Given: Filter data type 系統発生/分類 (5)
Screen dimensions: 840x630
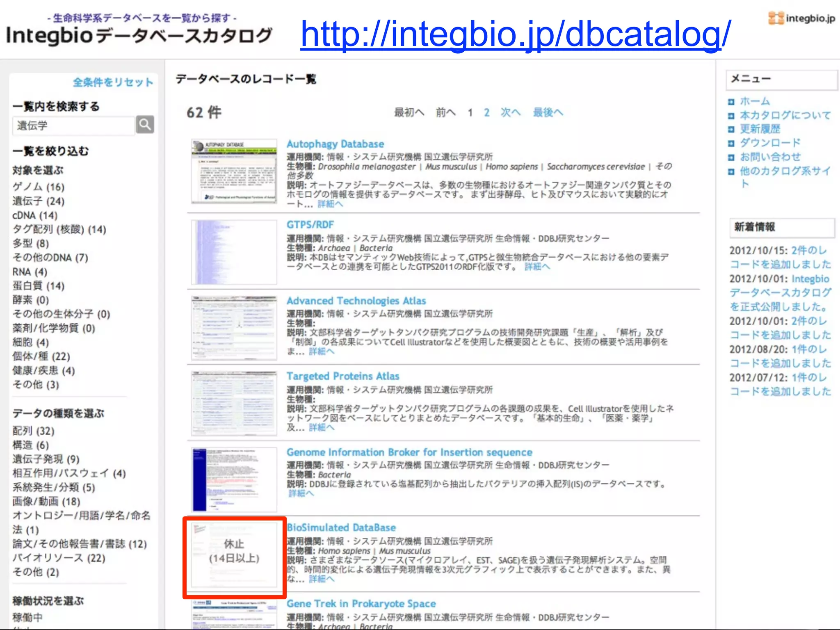Looking at the screenshot, I should point(54,488).
